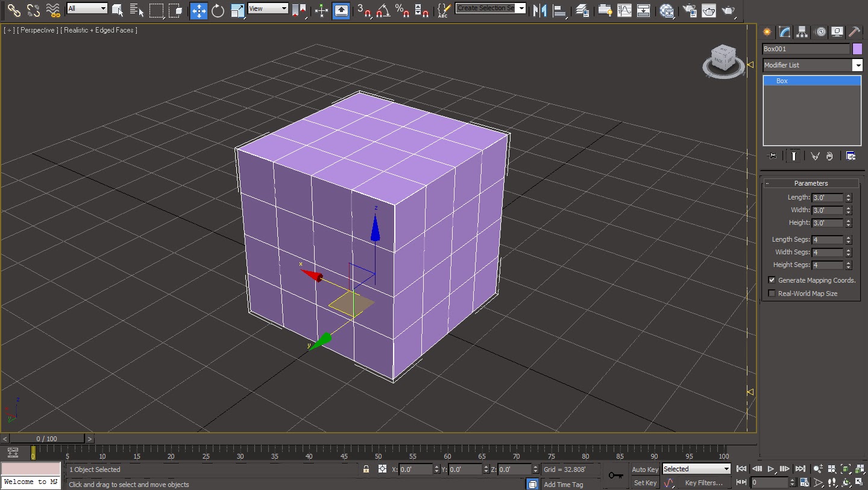868x490 pixels.
Task: Open the selection filter All dropdown
Action: pyautogui.click(x=86, y=8)
